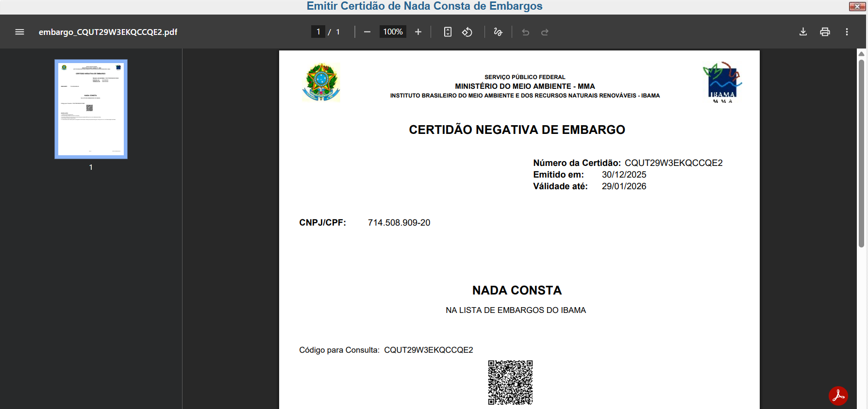Viewport: 868px width, 409px height.
Task: Rotate the document counterclockwise
Action: 467,32
